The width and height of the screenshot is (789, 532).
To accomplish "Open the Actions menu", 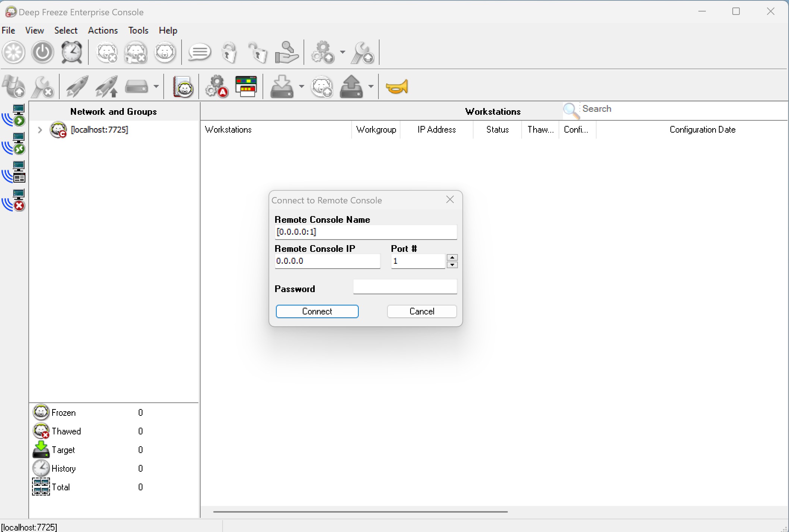I will coord(103,31).
